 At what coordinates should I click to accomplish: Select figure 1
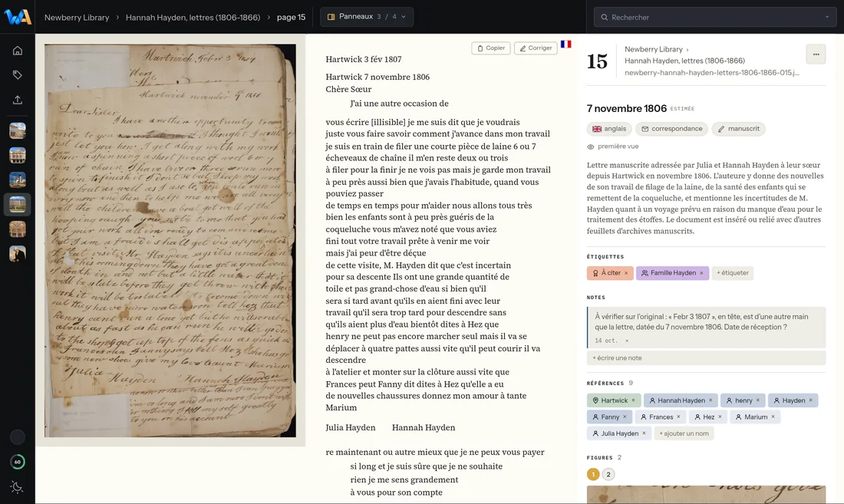point(593,474)
